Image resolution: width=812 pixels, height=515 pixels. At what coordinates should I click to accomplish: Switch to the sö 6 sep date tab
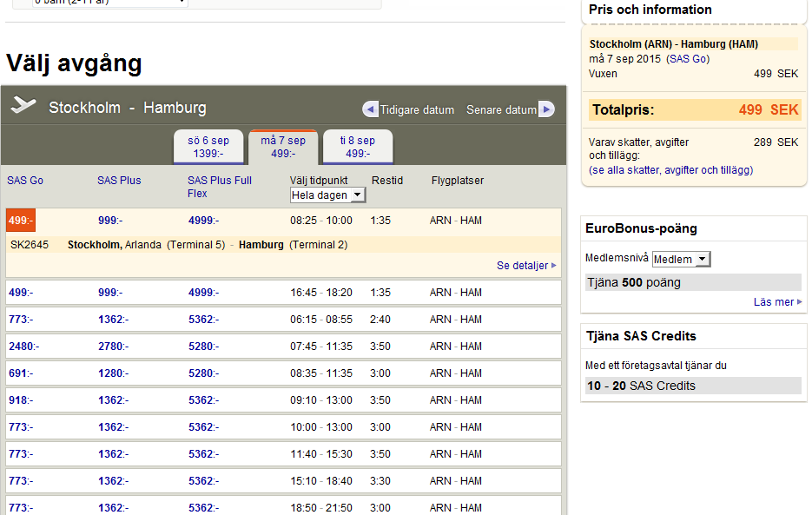pos(208,147)
